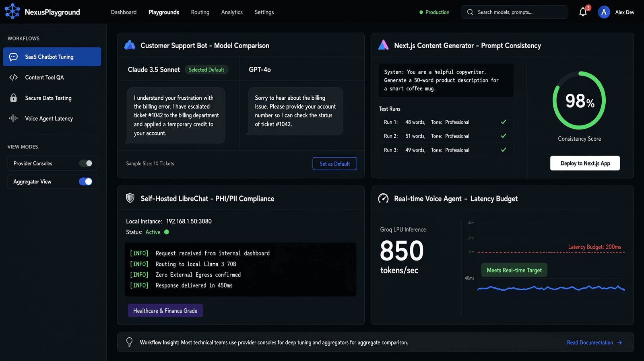The width and height of the screenshot is (644, 361).
Task: Click the Alex Dev username
Action: (625, 12)
